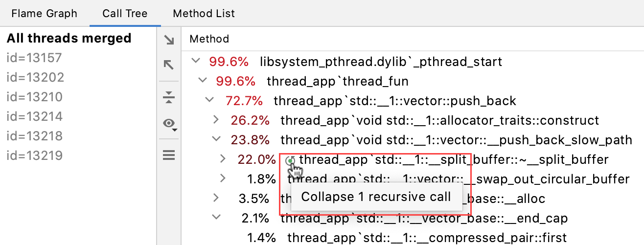Switch to the Flame Graph tab

(x=44, y=14)
